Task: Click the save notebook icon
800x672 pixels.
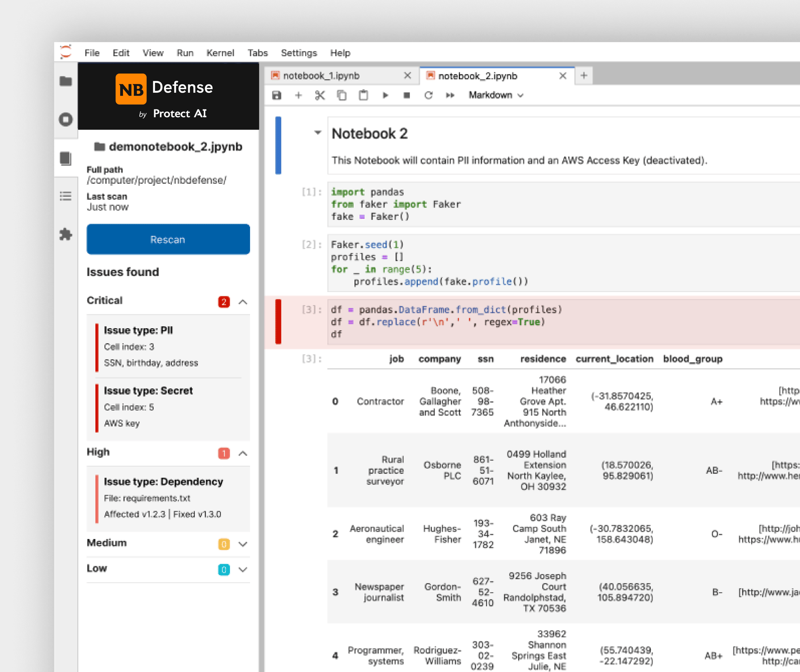Action: (277, 95)
